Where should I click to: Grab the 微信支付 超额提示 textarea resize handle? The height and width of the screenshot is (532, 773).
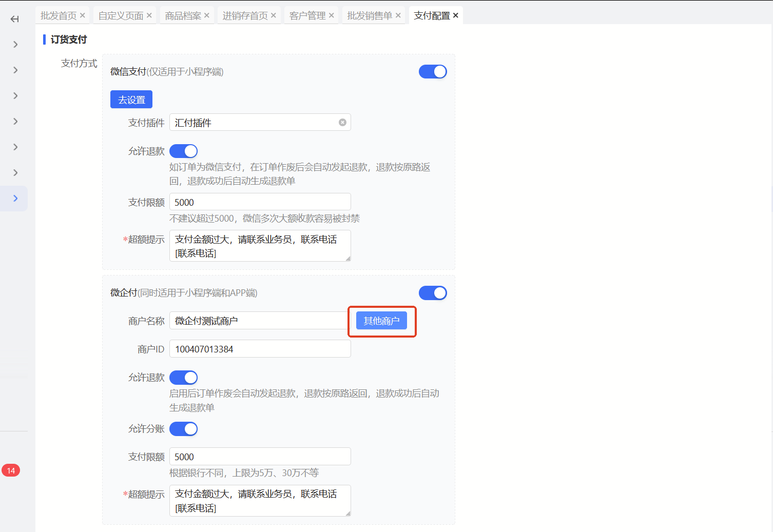[348, 259]
